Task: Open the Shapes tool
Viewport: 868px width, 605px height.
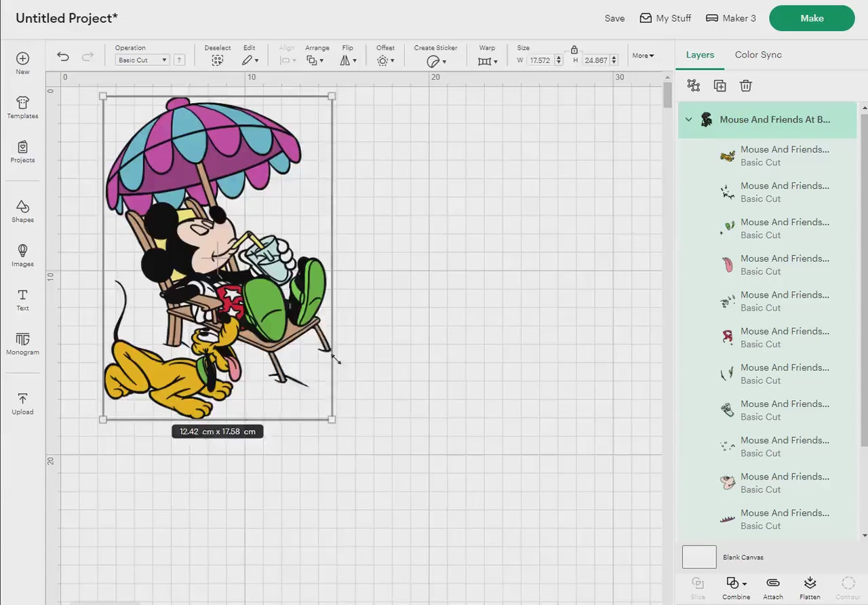Action: pos(22,211)
